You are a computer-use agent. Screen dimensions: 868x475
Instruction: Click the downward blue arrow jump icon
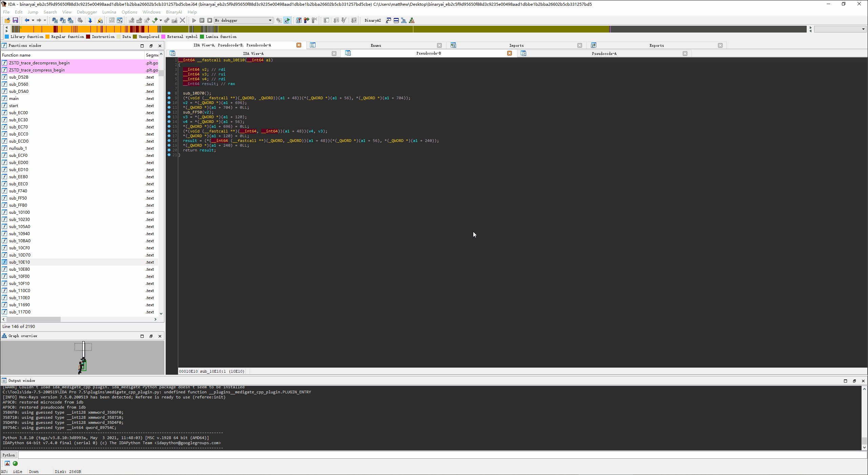[90, 20]
